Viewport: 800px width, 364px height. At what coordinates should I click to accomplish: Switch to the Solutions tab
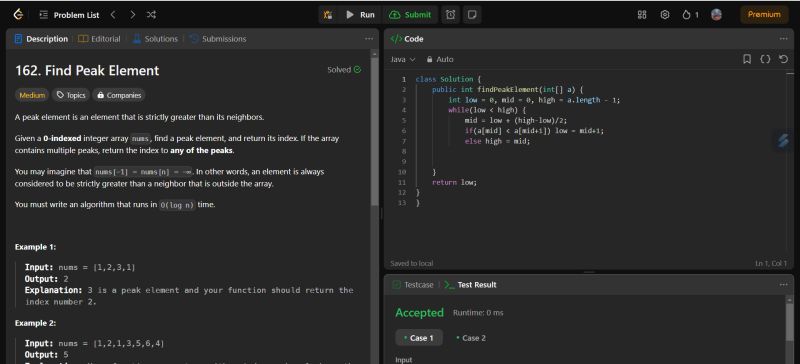(x=155, y=39)
